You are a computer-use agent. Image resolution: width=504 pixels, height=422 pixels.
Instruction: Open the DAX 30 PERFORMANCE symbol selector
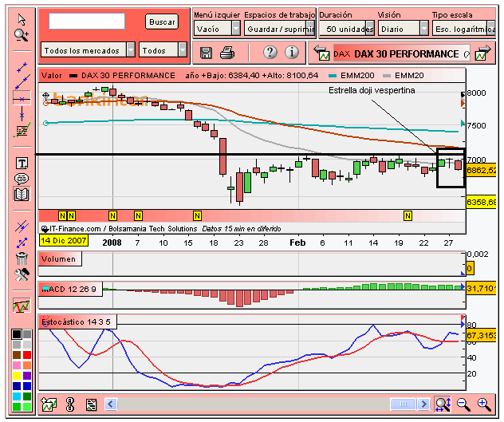point(401,53)
